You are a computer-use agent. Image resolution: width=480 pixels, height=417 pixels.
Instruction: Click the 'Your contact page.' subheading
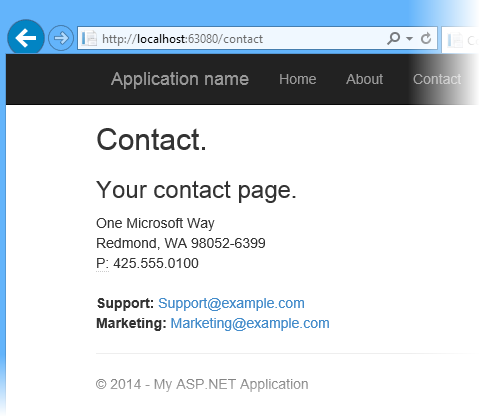pos(196,190)
